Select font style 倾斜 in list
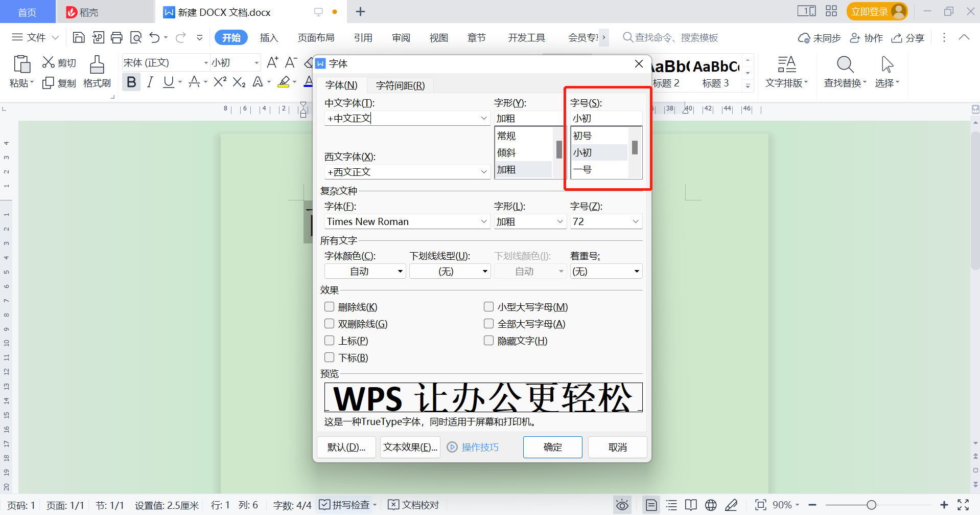 (524, 152)
